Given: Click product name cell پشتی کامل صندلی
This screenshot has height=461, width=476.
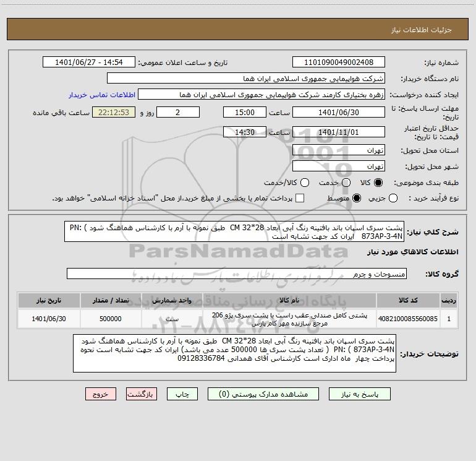Looking at the screenshot, I should pyautogui.click(x=289, y=319).
